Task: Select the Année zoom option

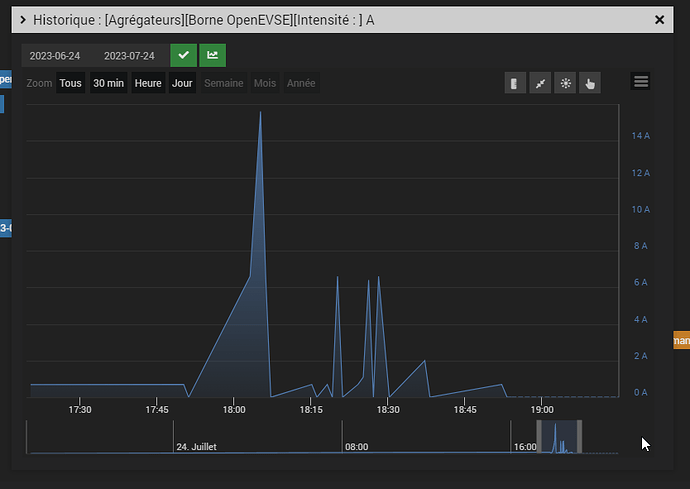Action: (301, 83)
